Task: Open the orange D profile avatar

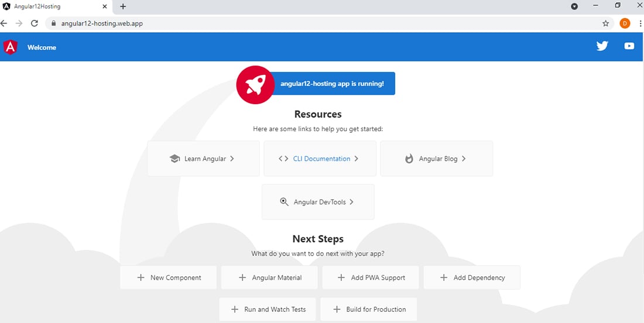Action: click(x=625, y=23)
